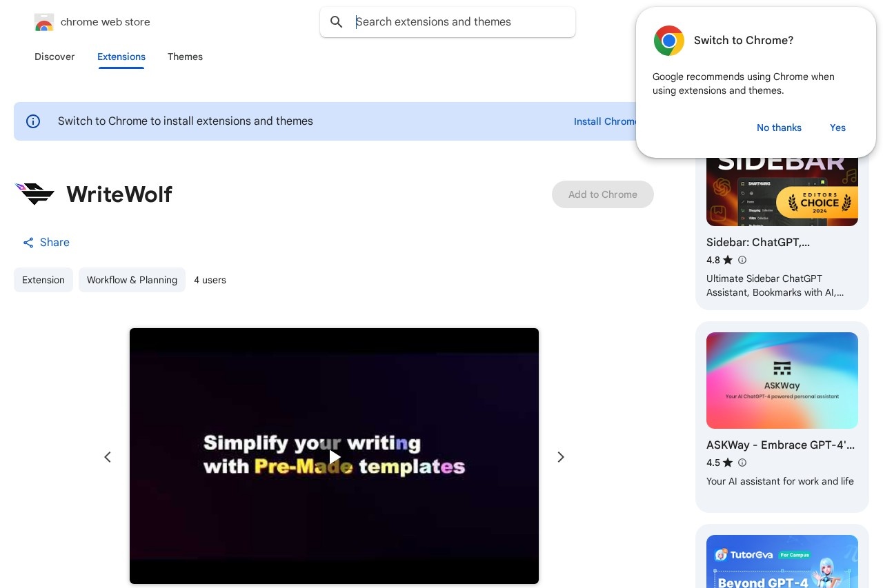Open the Discover tab
This screenshot has width=883, height=588.
tap(54, 57)
